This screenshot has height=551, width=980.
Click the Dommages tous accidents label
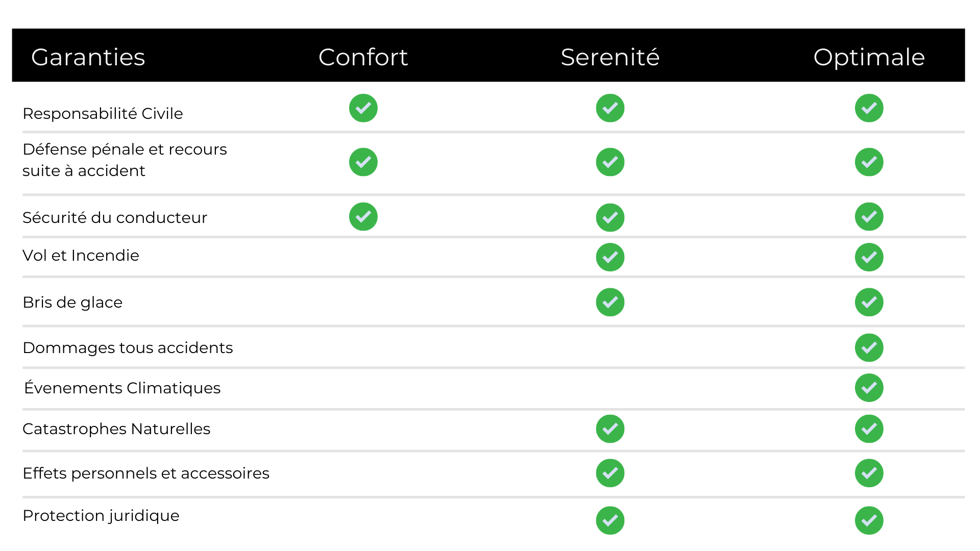tap(128, 348)
